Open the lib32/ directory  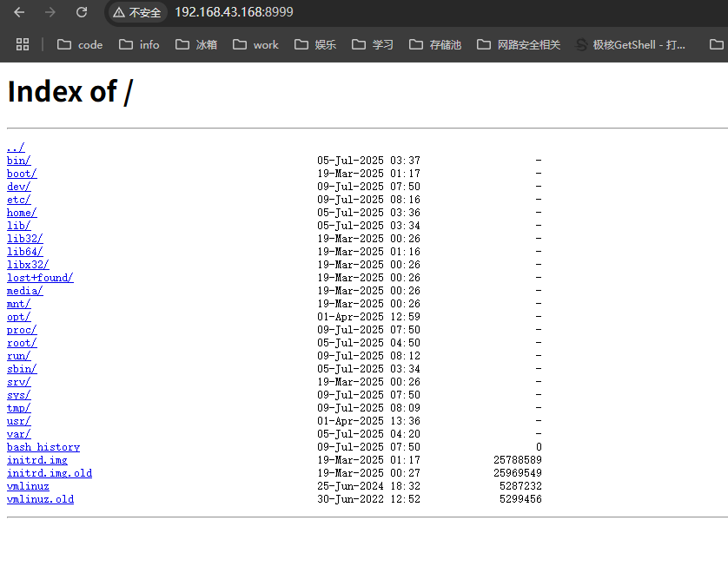click(x=24, y=239)
